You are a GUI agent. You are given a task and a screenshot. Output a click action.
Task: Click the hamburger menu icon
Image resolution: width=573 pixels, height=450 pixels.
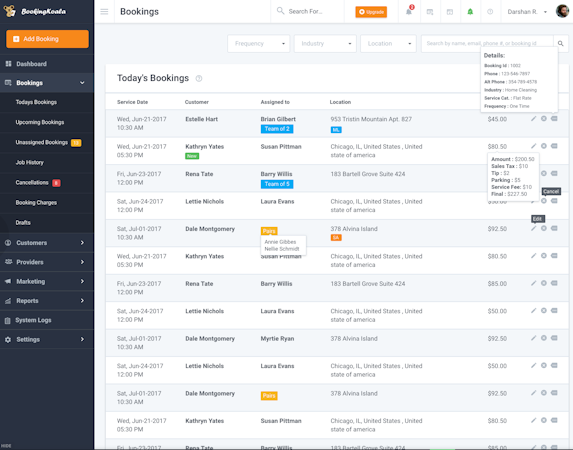click(104, 12)
